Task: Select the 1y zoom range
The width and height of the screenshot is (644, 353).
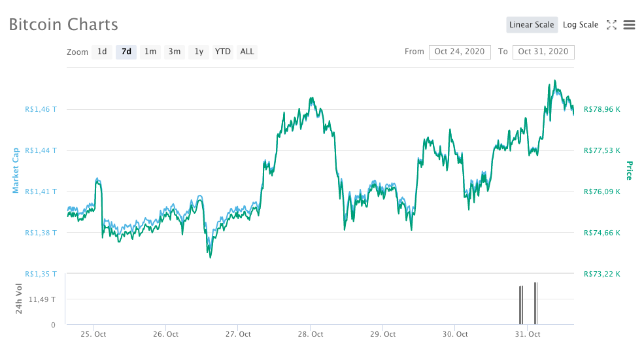Action: click(x=199, y=52)
